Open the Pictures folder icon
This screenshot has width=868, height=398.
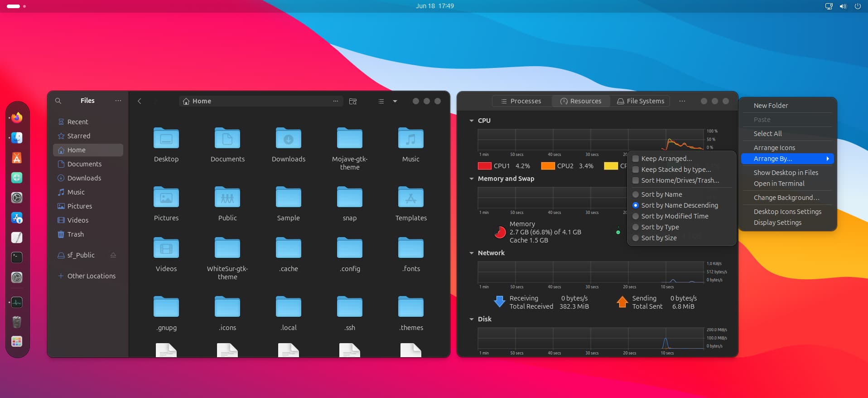[x=166, y=197]
